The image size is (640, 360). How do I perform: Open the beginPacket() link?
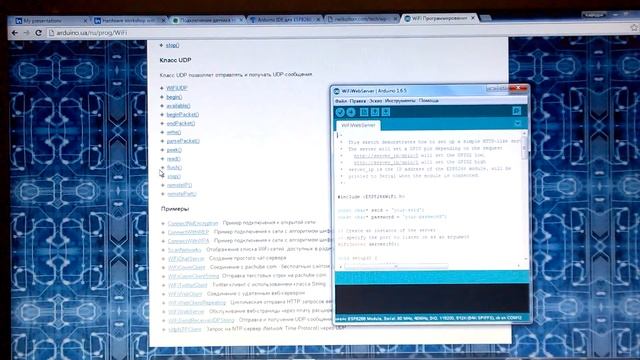[182, 115]
